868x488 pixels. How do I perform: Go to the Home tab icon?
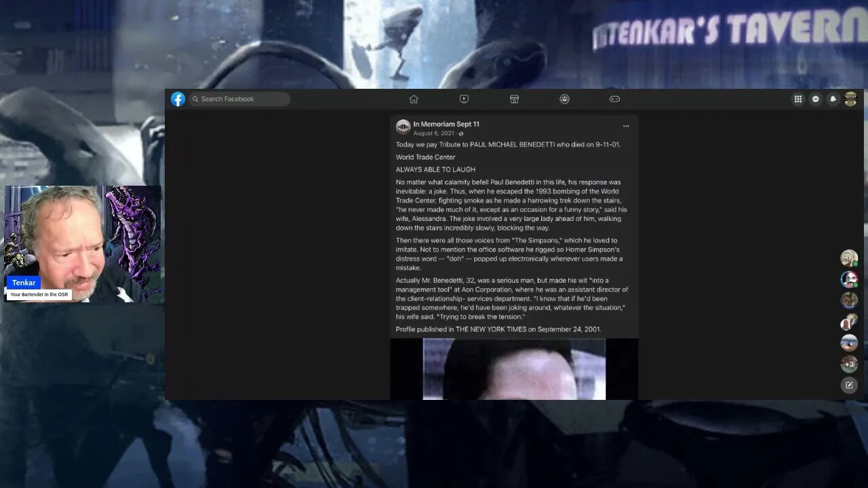(x=414, y=99)
